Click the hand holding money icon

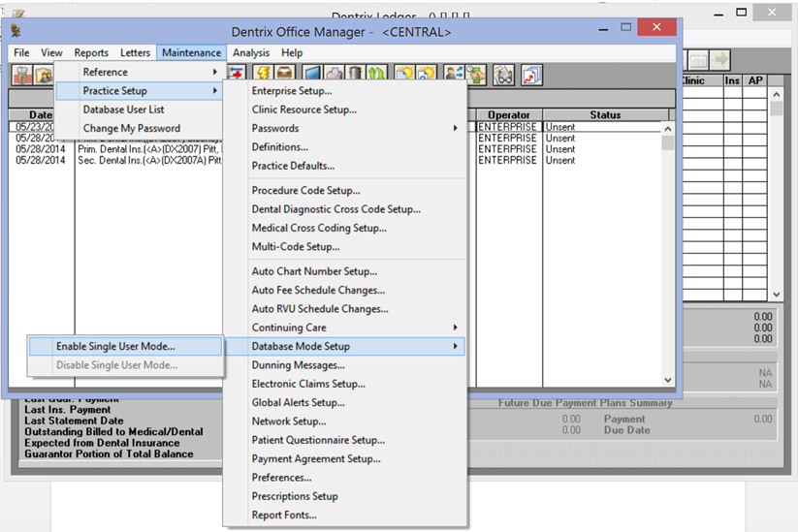(x=475, y=75)
